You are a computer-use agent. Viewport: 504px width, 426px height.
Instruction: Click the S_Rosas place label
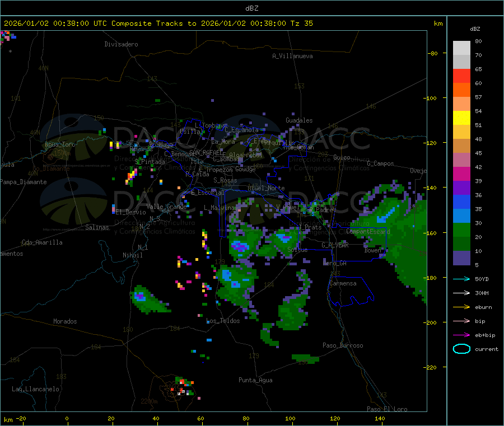(225, 180)
